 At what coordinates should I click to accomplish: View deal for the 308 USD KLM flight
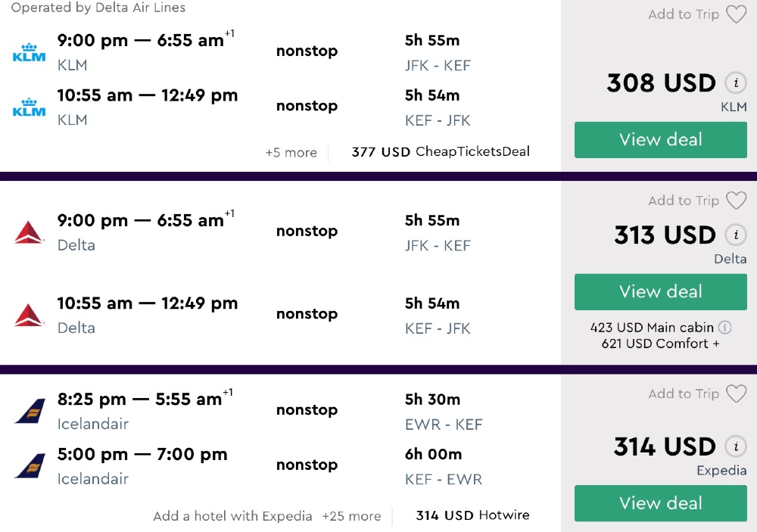pos(660,140)
